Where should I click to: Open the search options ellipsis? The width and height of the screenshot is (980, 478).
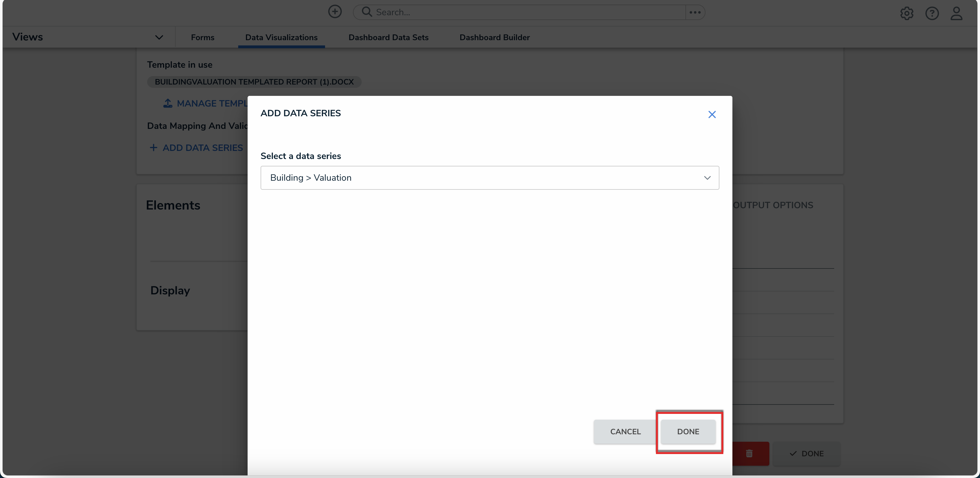695,12
